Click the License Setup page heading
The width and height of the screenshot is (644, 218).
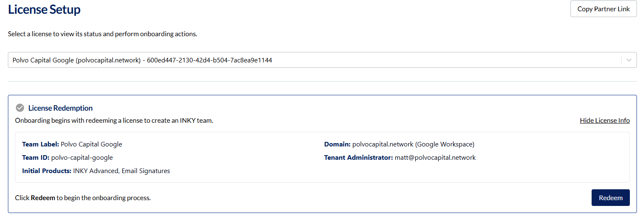click(x=44, y=10)
